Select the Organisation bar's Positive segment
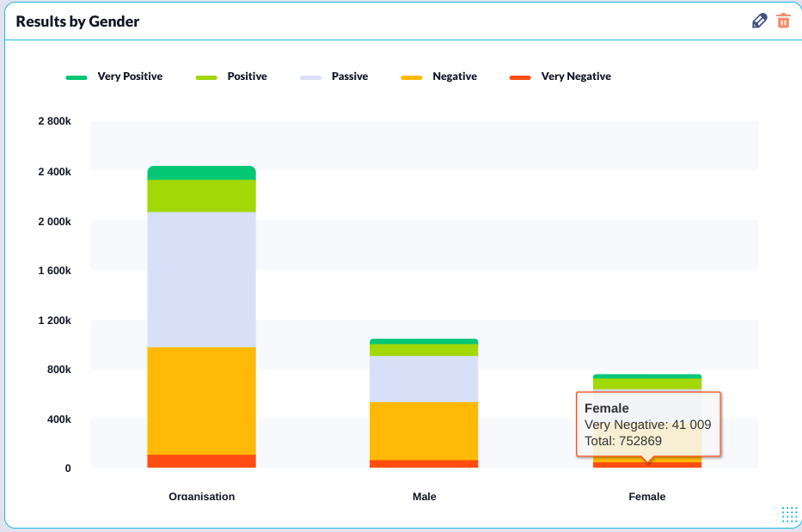Screen dimensions: 802x532 (x=201, y=196)
